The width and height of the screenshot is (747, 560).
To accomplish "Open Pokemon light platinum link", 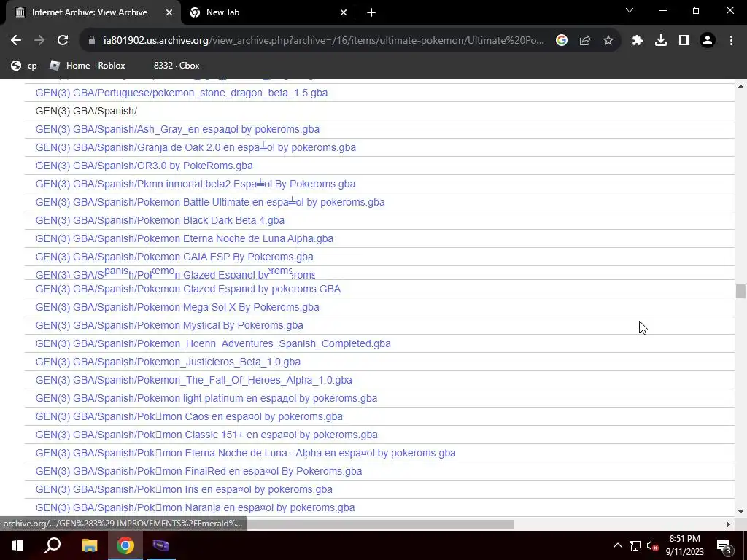I will pyautogui.click(x=206, y=399).
